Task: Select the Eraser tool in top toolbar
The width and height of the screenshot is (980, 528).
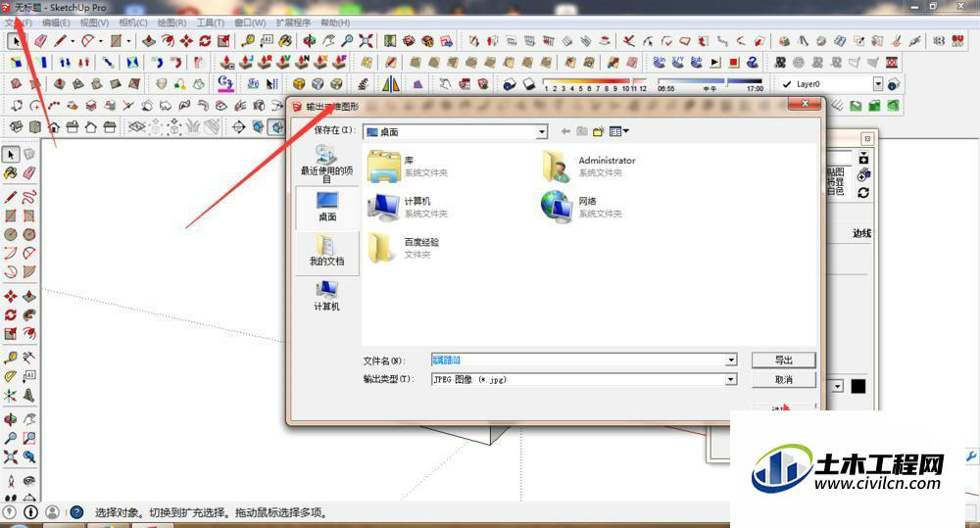Action: [x=40, y=41]
